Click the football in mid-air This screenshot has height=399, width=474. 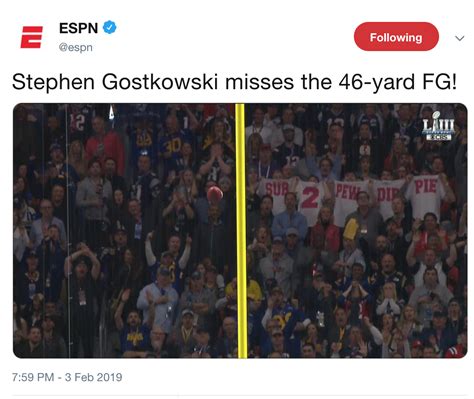tap(215, 194)
